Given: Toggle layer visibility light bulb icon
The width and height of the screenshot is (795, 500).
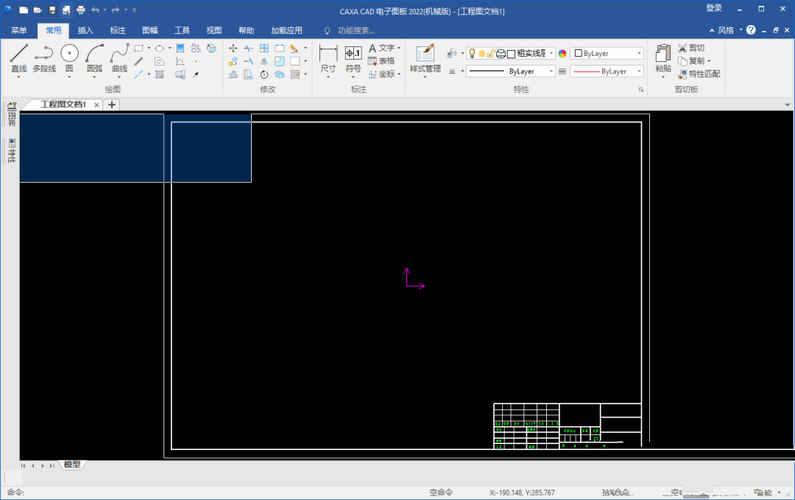Looking at the screenshot, I should (x=472, y=53).
